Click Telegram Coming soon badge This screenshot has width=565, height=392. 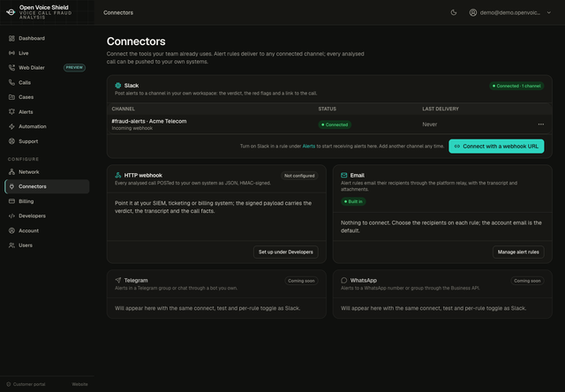click(301, 281)
